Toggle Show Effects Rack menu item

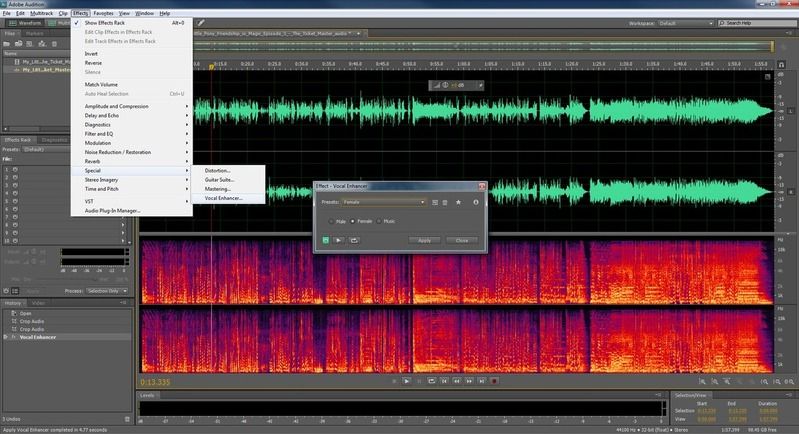[131, 23]
